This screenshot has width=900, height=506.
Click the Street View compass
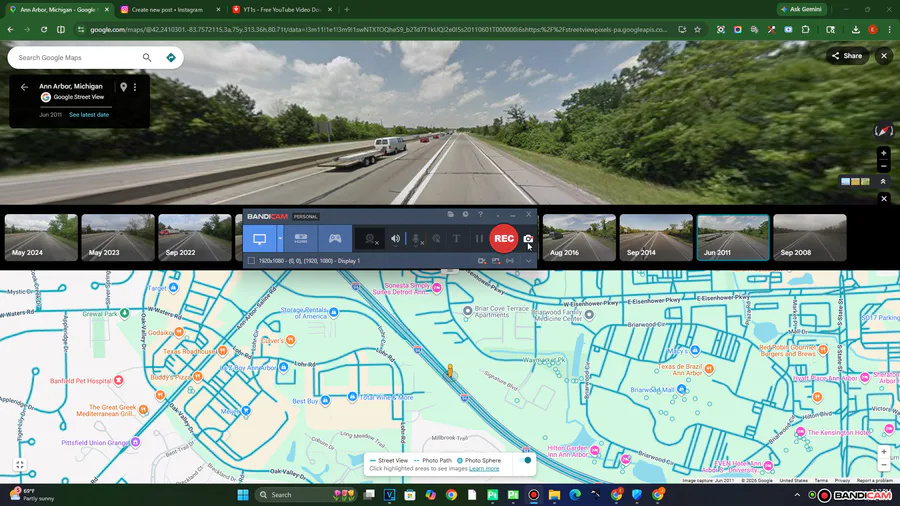point(883,131)
